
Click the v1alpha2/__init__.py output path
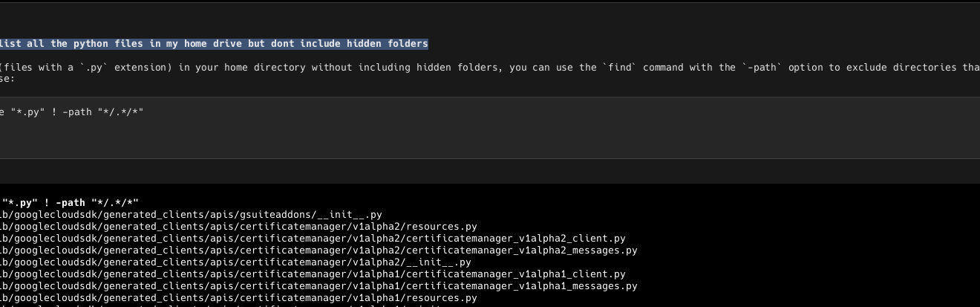coord(235,262)
